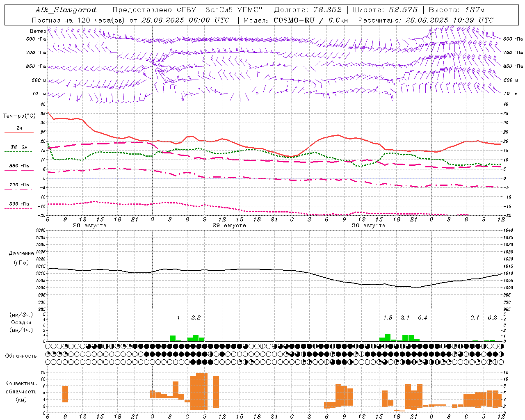This screenshot has height=420, width=525.
Task: Click the date label 29 августа
Action: point(229,226)
